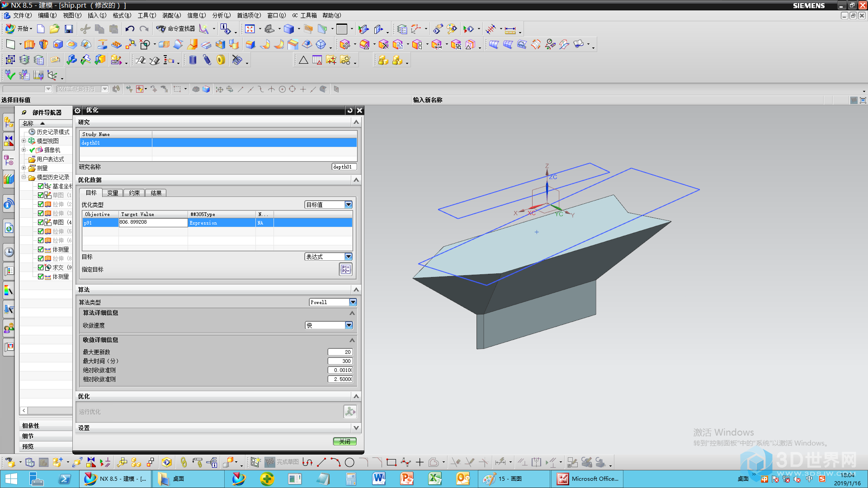Image resolution: width=868 pixels, height=488 pixels.
Task: Click the Specify Target expression icon
Action: [345, 269]
